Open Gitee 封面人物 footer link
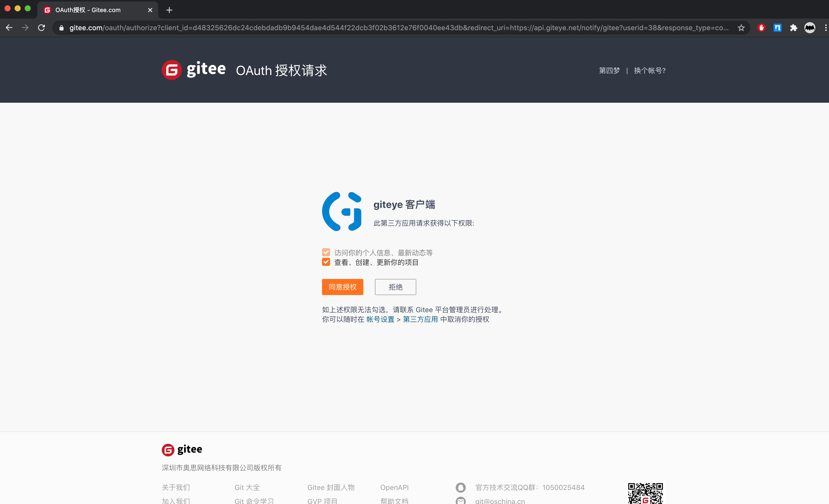Screen dimensions: 829x504 click(x=331, y=487)
